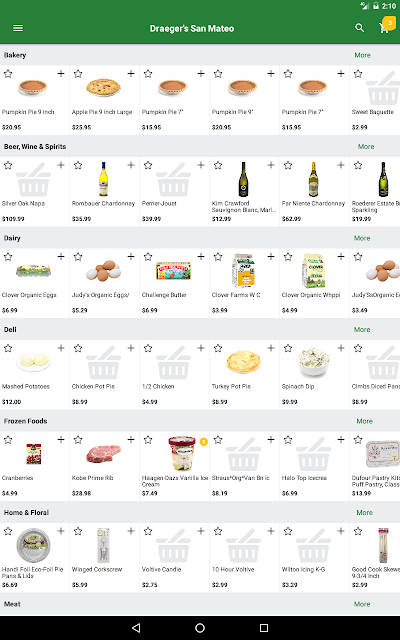Add Turkey Pot Pie with plus icon
Image resolution: width=400 pixels, height=640 pixels.
[x=271, y=348]
